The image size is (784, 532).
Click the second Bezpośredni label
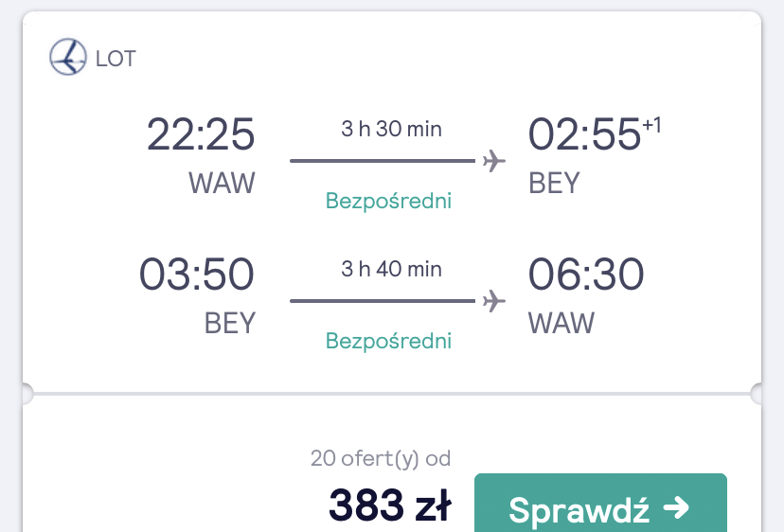[x=388, y=341]
